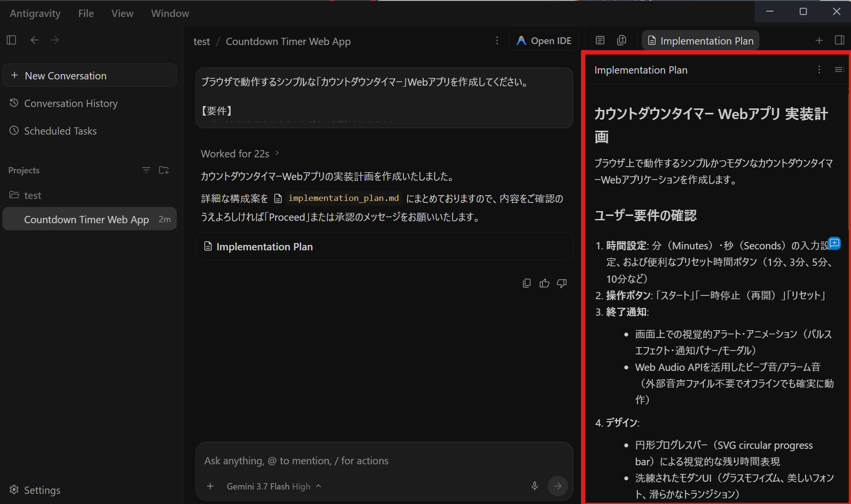The height and width of the screenshot is (504, 851).
Task: Click the test breadcrumb
Action: click(x=201, y=41)
